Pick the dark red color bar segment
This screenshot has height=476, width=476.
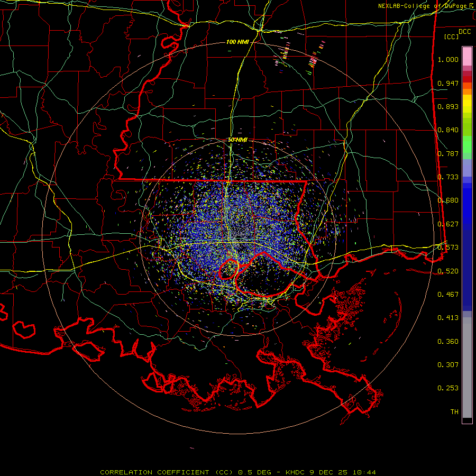(x=467, y=79)
